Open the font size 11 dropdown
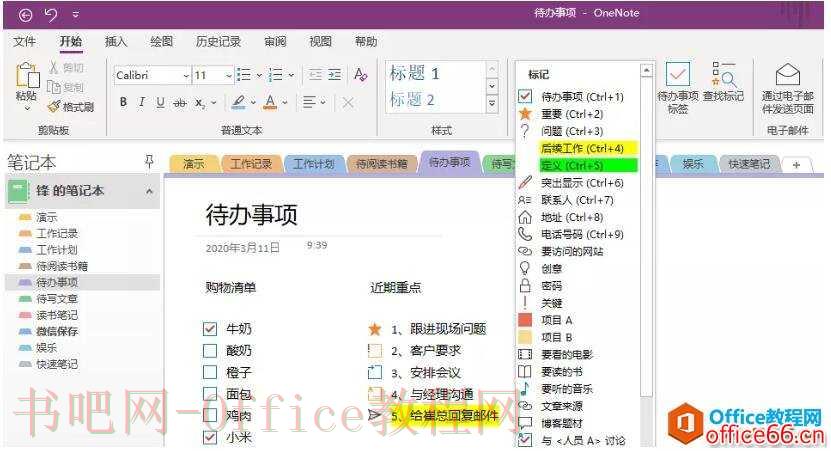The image size is (831, 451). (x=228, y=75)
